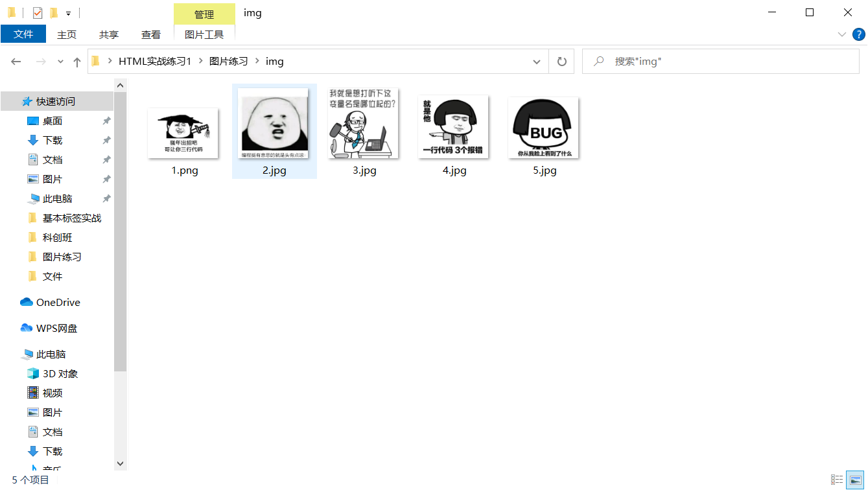Go back with the back arrow

click(16, 62)
